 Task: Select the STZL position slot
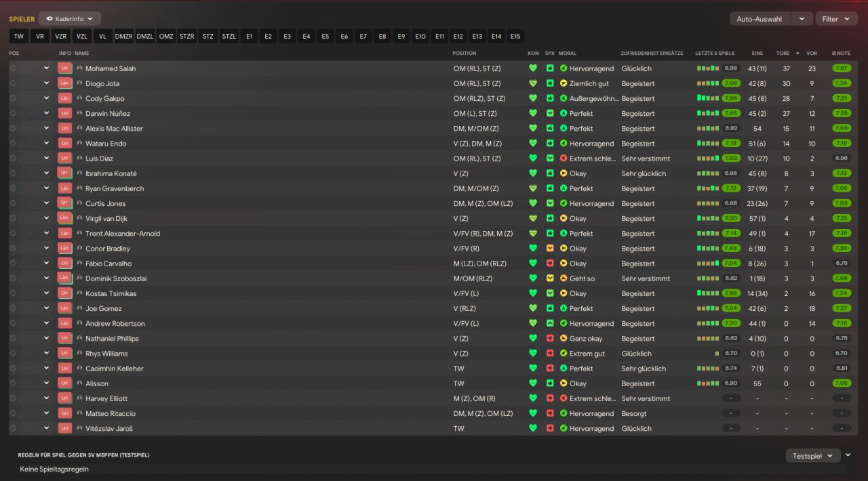pyautogui.click(x=229, y=37)
